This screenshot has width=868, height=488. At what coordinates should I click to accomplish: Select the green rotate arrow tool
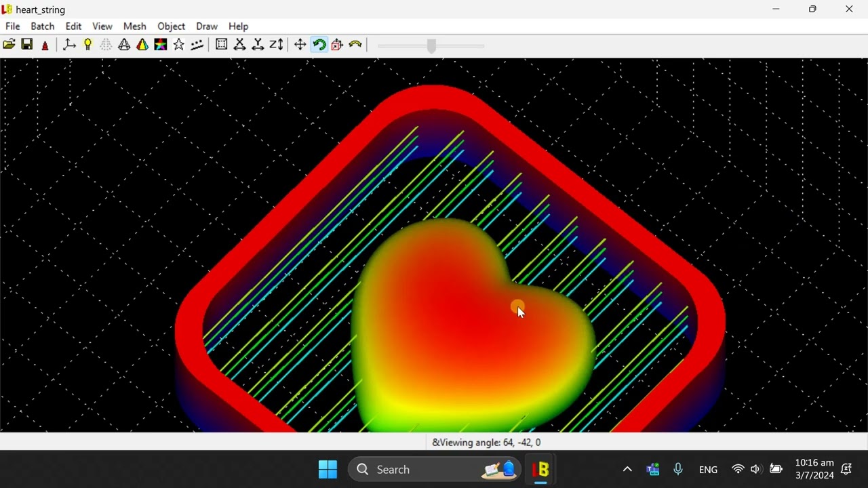319,45
